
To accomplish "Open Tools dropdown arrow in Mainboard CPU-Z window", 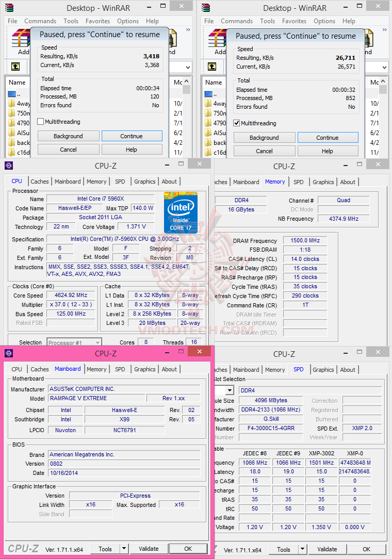I will tap(124, 549).
